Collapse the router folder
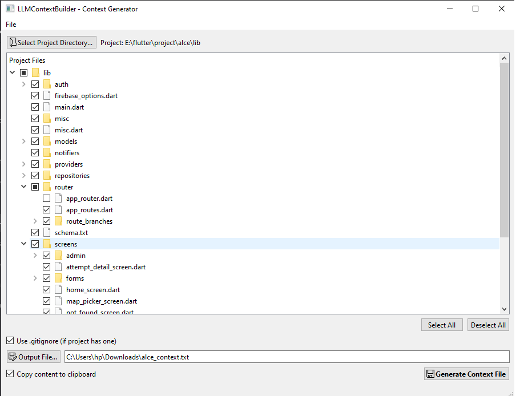This screenshot has width=532, height=396. 24,187
